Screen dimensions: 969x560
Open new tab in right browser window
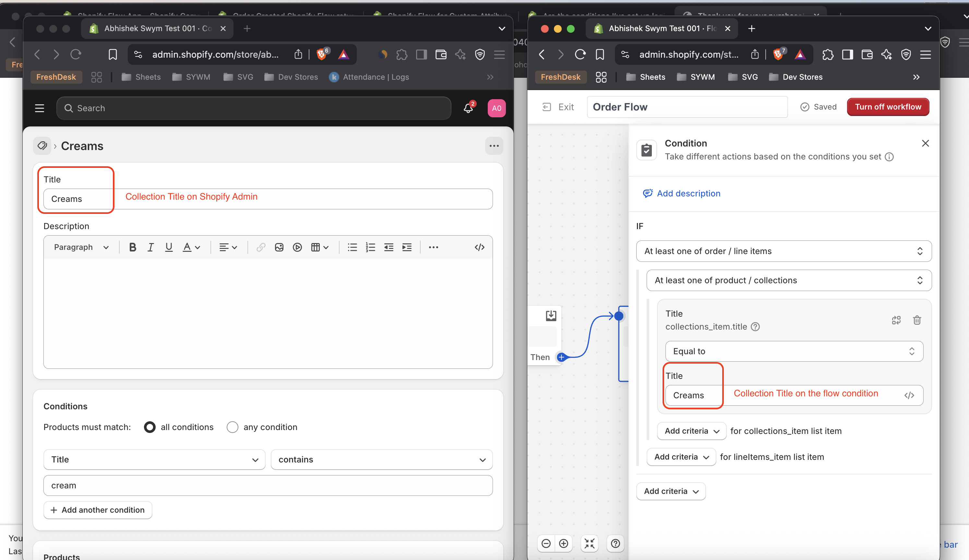coord(751,29)
